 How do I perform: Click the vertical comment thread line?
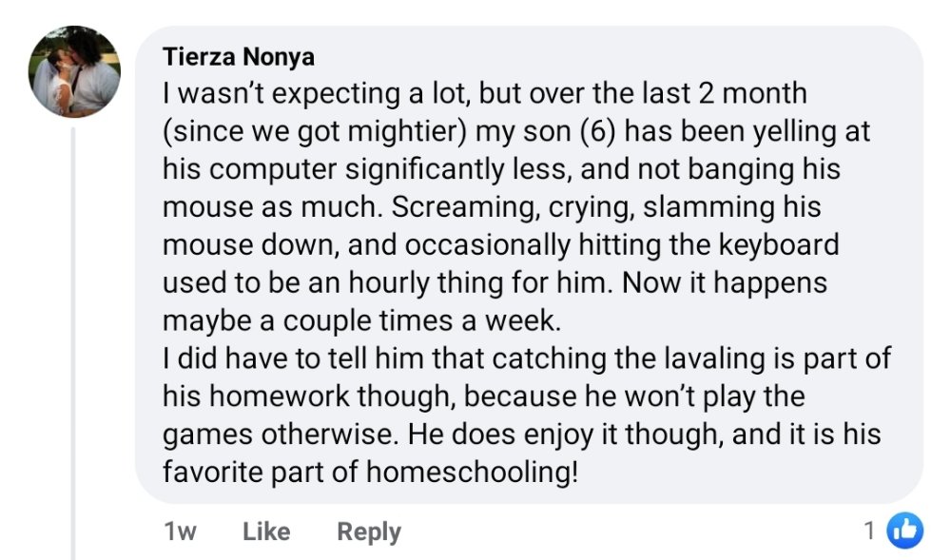pyautogui.click(x=74, y=342)
